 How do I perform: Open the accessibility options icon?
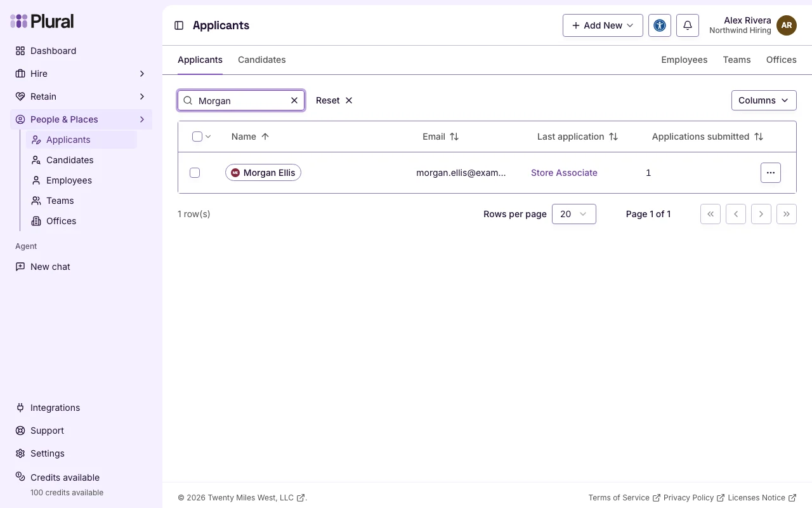click(660, 25)
